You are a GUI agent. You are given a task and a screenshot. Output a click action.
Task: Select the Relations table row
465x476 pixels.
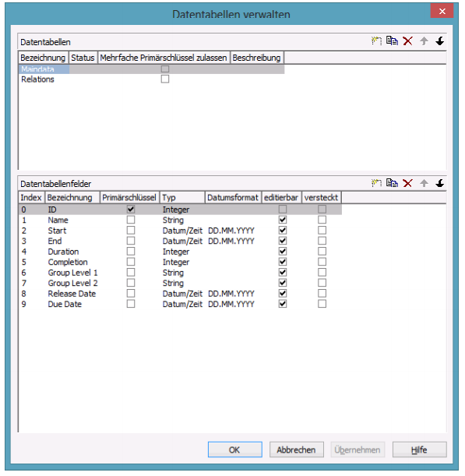[x=151, y=79]
